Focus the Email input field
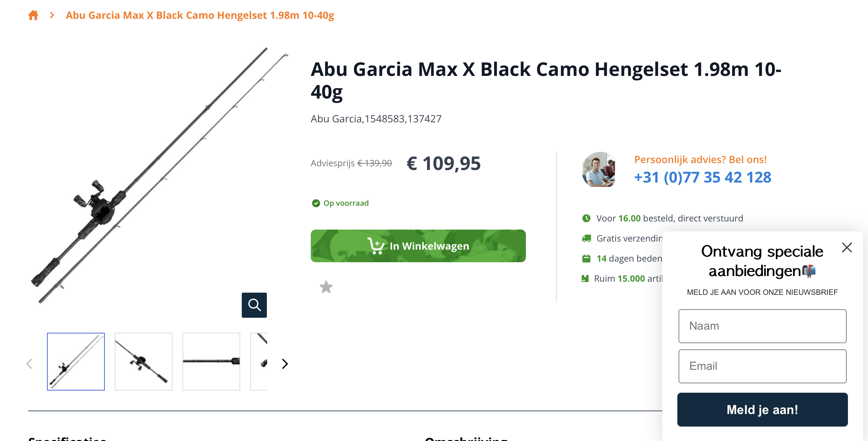 point(762,366)
